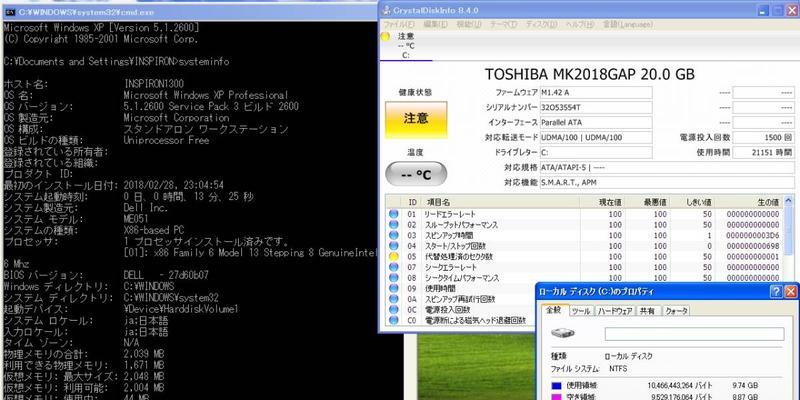Screen dimensions: 800x400
Task: Click status icon for ID 0C 電源投入回数 row
Action: click(x=393, y=310)
